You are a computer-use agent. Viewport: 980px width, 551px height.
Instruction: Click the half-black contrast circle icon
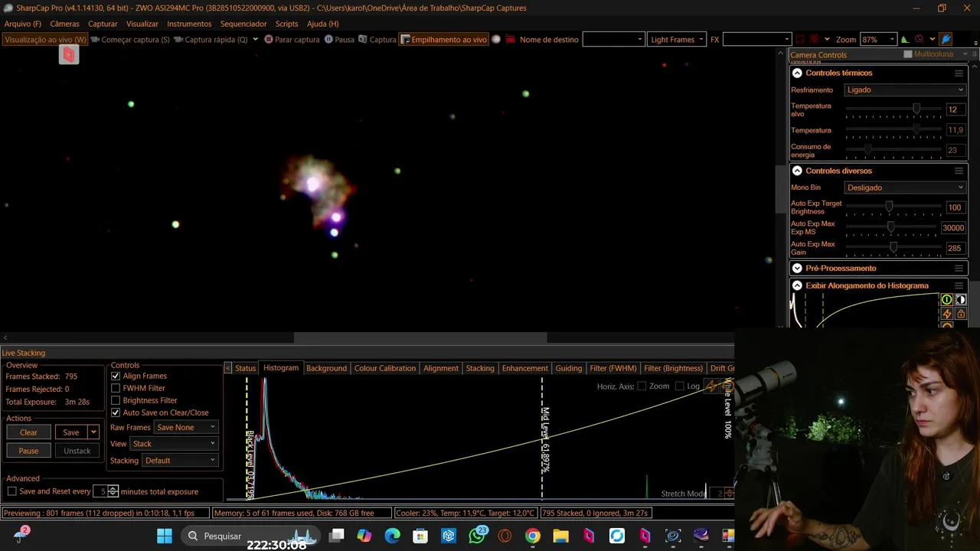point(961,300)
